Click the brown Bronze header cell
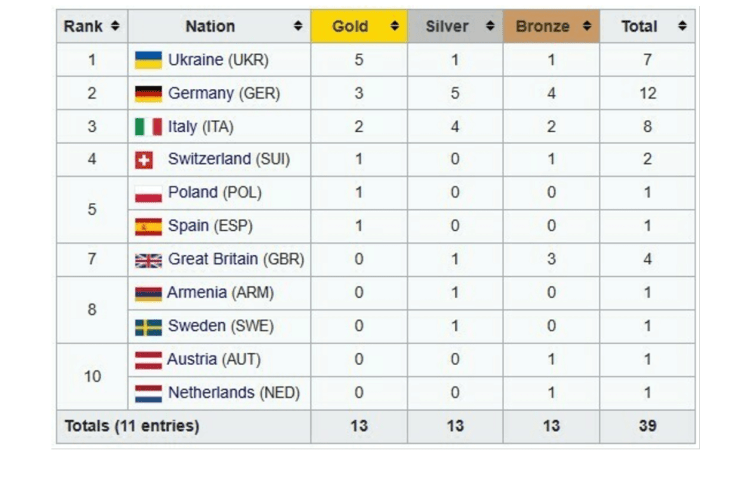 click(551, 26)
